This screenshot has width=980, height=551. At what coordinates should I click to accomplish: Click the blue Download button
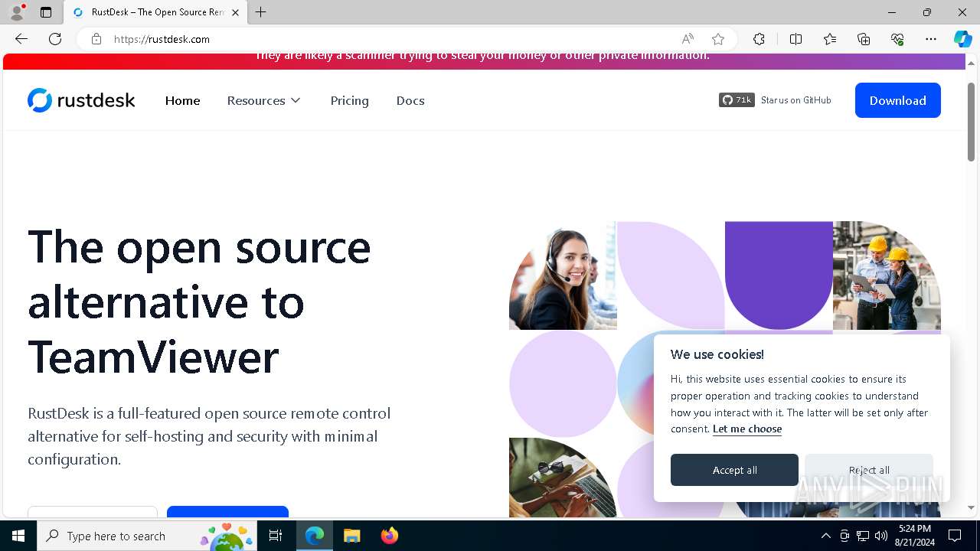point(897,100)
